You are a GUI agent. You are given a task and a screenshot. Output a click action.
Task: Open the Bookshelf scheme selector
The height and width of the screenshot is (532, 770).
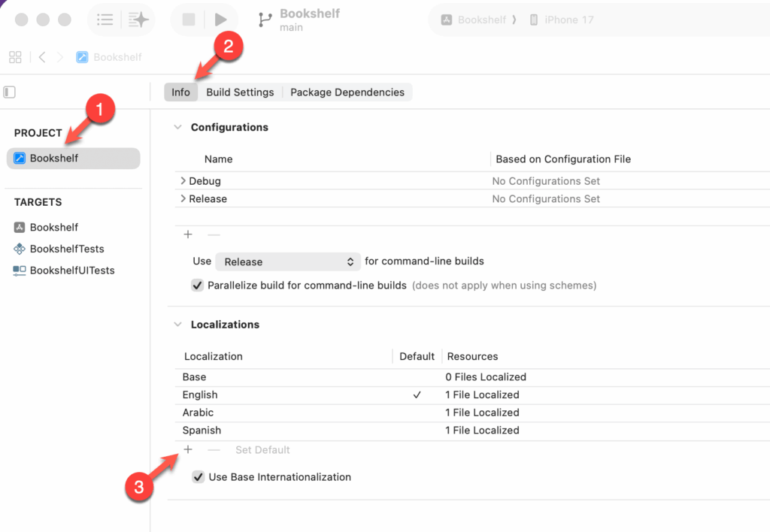coord(475,20)
